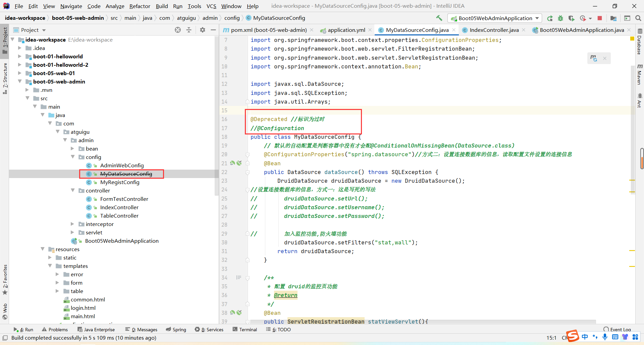Screen dimensions: 644x345
Task: Click the Services button in the bottom bar
Action: tap(209, 330)
